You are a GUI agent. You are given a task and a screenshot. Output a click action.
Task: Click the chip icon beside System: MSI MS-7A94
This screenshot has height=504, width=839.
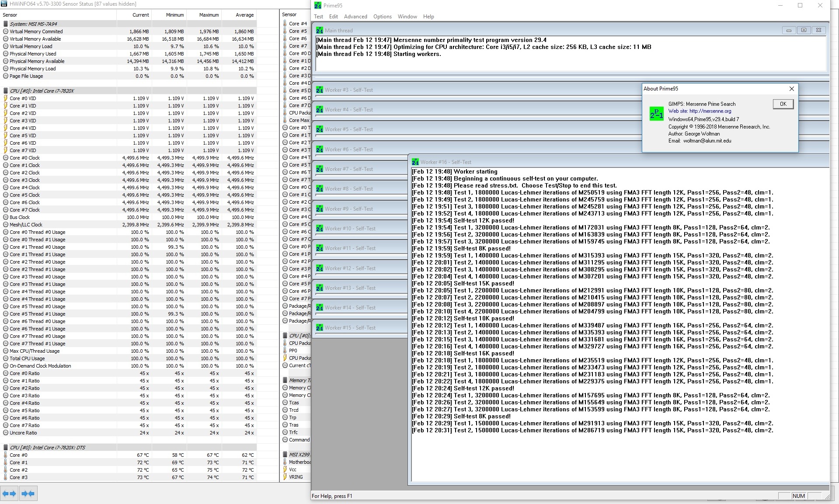pos(6,24)
